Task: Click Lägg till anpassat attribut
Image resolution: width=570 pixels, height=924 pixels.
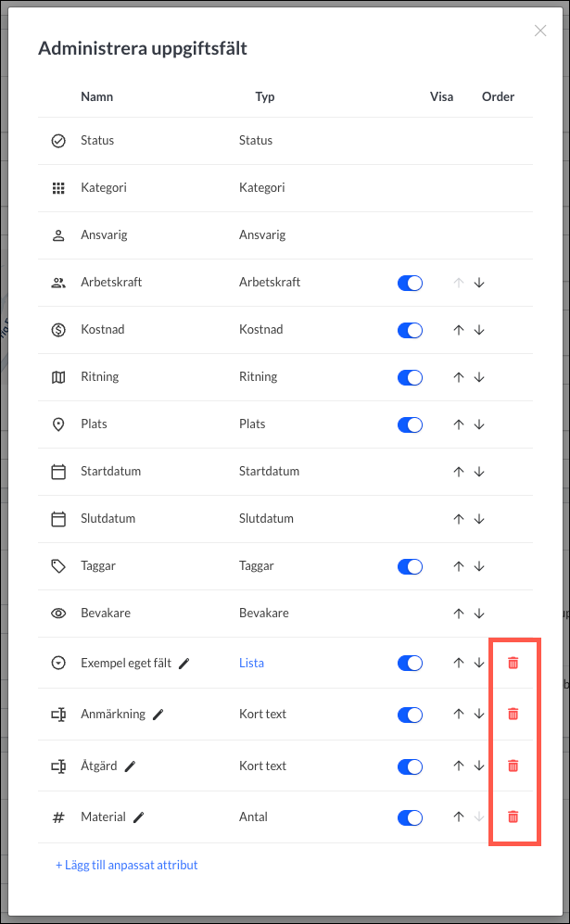Action: tap(127, 865)
